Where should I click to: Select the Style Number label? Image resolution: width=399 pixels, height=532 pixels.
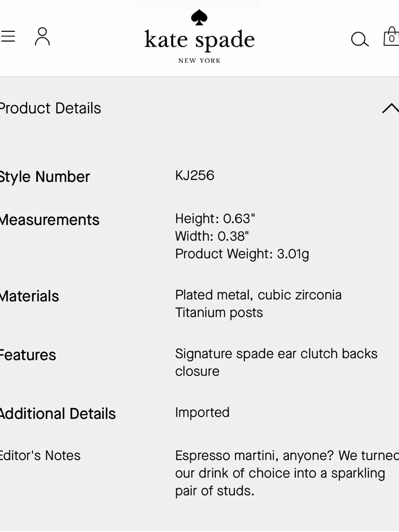click(45, 177)
